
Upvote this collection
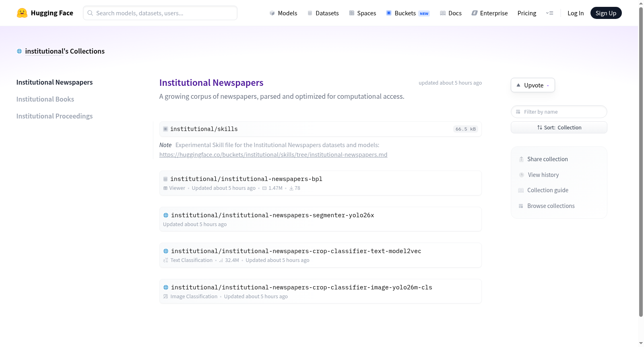(x=533, y=85)
